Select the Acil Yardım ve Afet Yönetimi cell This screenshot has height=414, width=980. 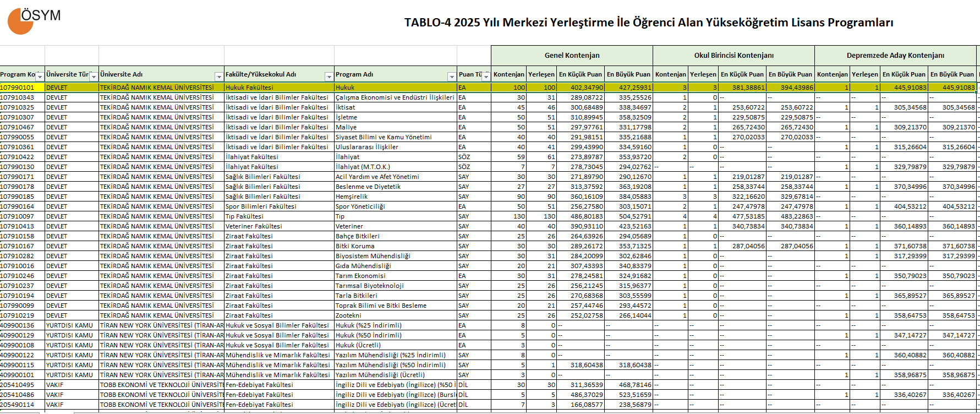pos(396,177)
